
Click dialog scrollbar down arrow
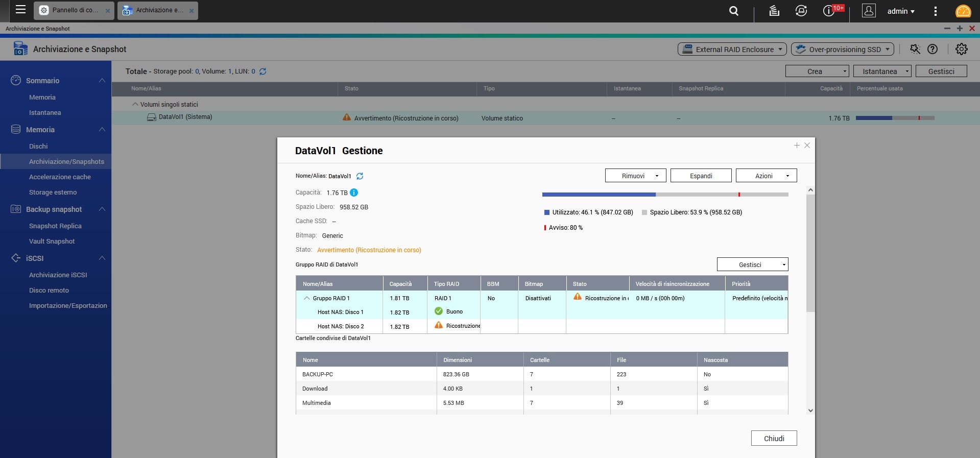(810, 411)
